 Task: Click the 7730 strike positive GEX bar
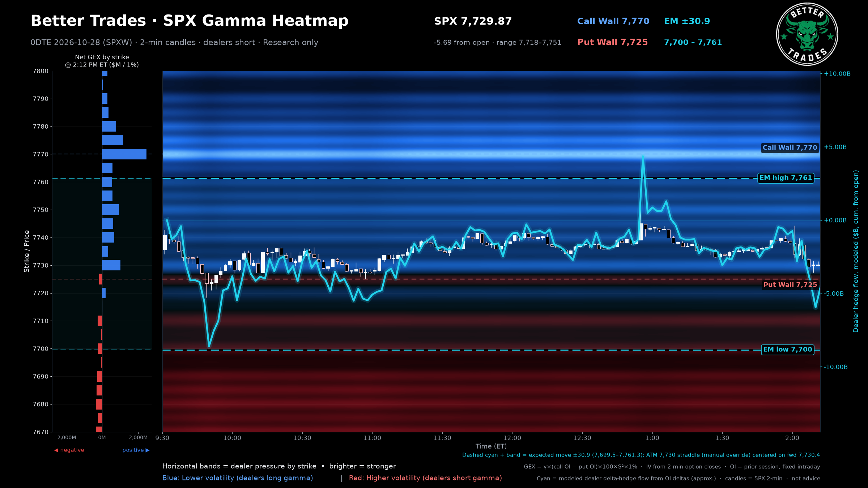(111, 265)
